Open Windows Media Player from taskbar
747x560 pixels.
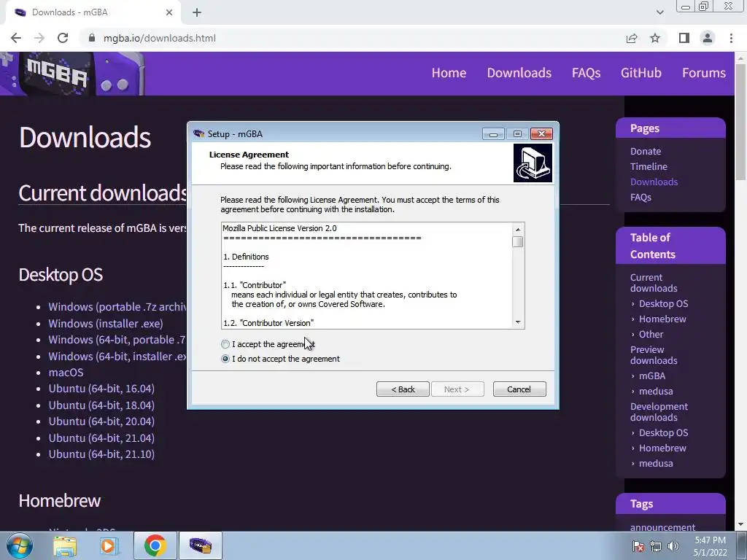tap(109, 545)
